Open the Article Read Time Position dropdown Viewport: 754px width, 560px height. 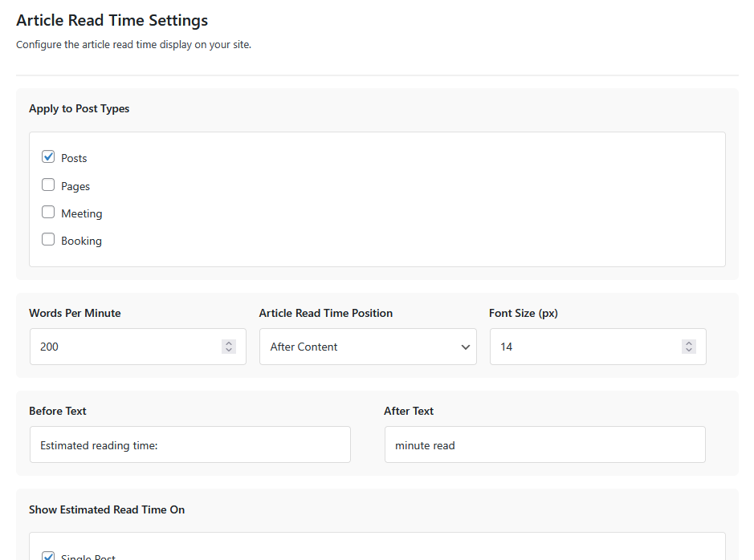368,346
